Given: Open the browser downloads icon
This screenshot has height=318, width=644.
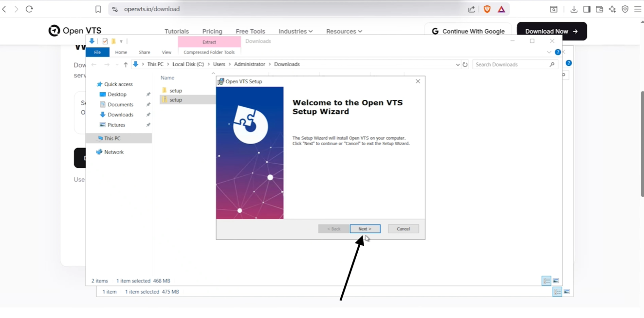Looking at the screenshot, I should tap(574, 9).
